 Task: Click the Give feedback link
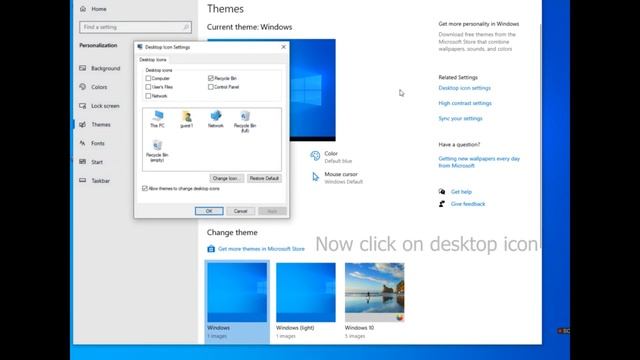click(x=468, y=204)
